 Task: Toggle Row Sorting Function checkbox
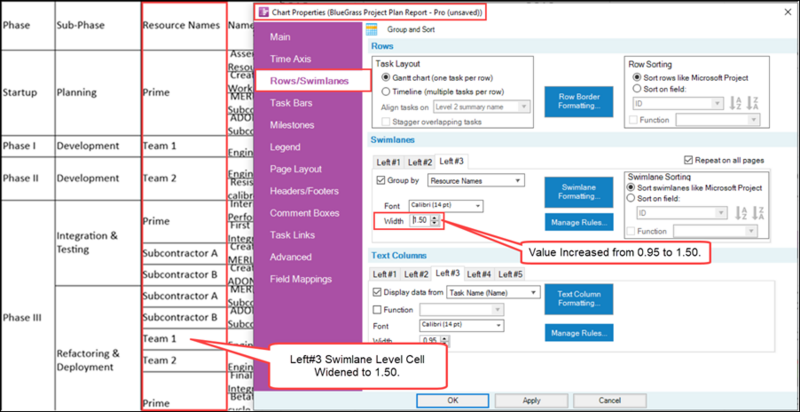coord(633,120)
